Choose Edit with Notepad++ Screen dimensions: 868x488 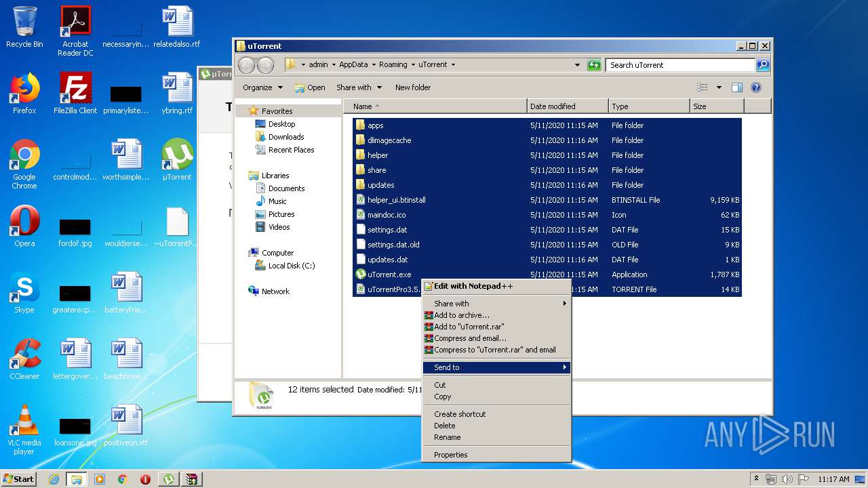click(496, 286)
